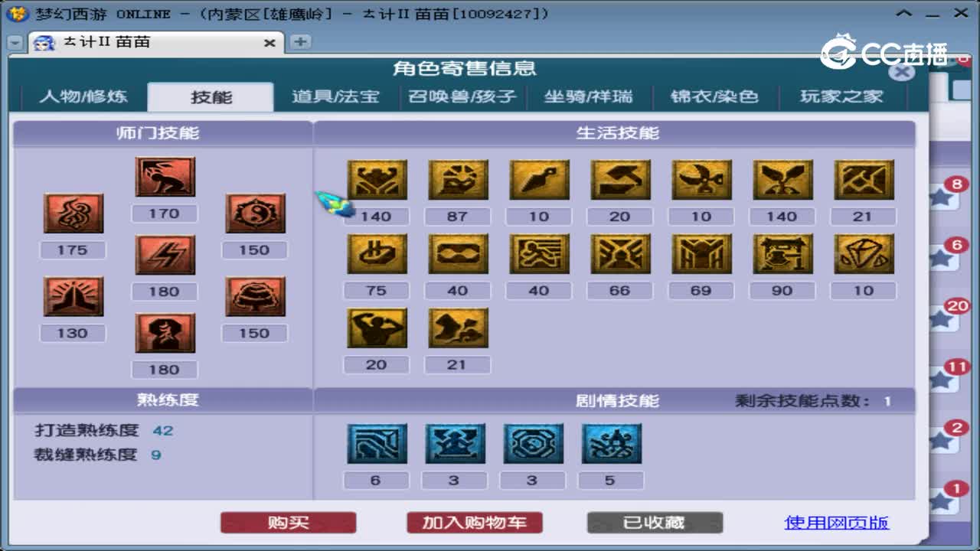Select the life skill icon showing level 87

coord(458,180)
